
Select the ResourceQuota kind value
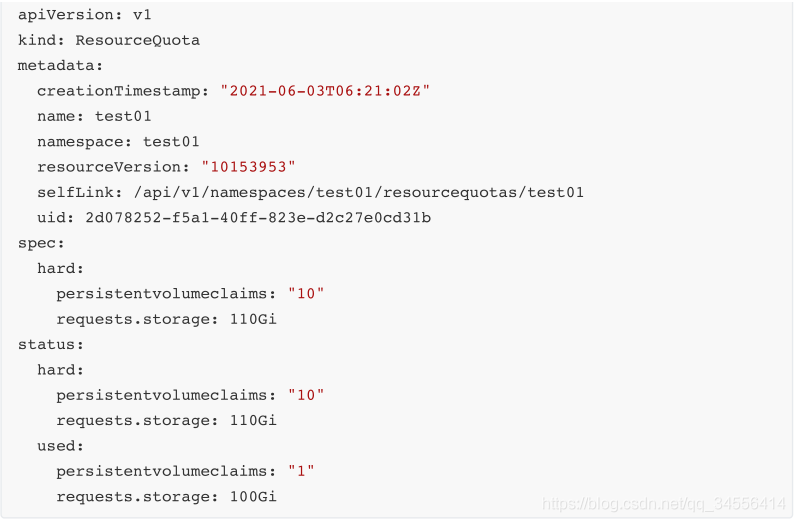137,40
